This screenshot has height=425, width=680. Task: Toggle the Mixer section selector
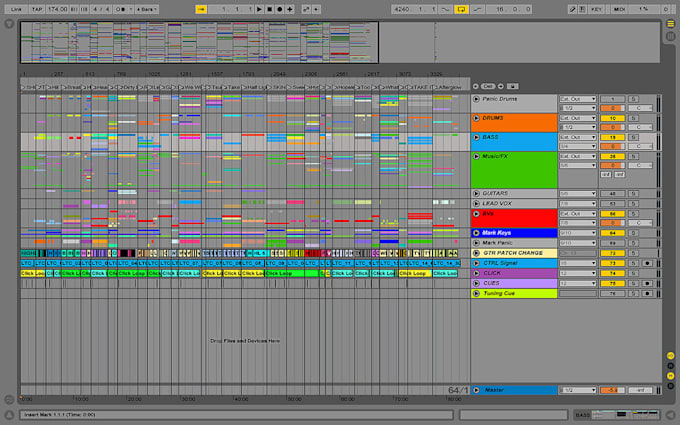(670, 376)
